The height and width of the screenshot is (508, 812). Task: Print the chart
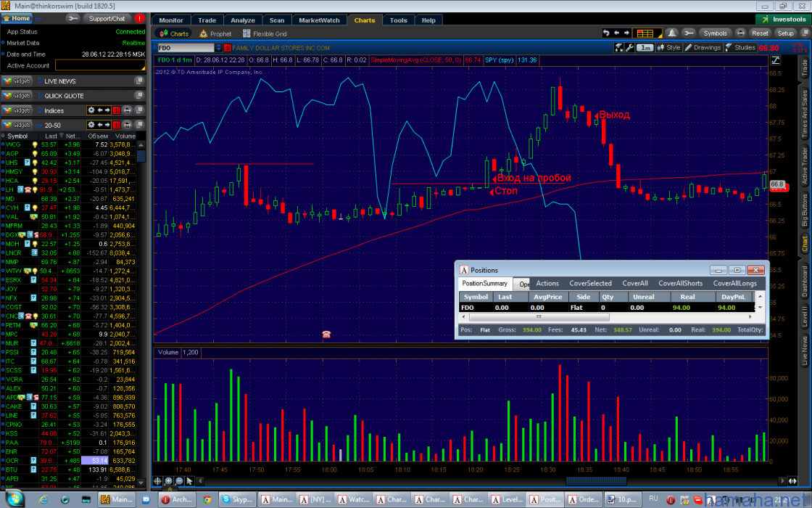[740, 33]
